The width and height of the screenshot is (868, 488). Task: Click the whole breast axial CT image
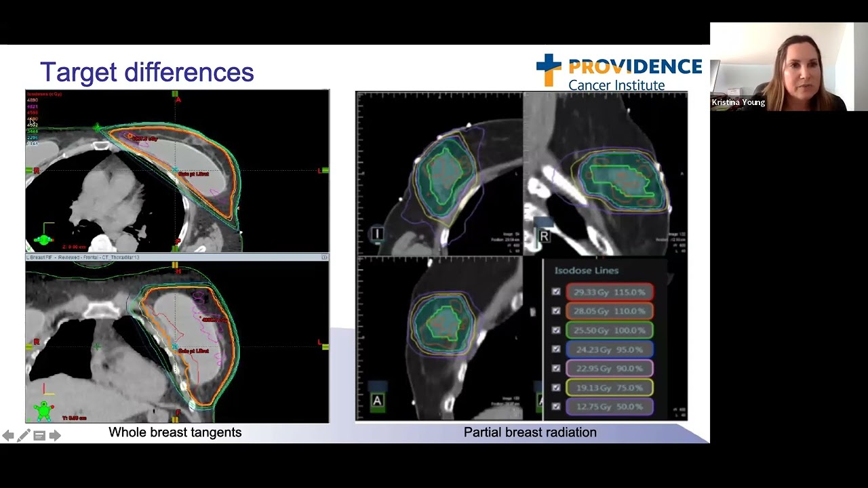(x=177, y=171)
